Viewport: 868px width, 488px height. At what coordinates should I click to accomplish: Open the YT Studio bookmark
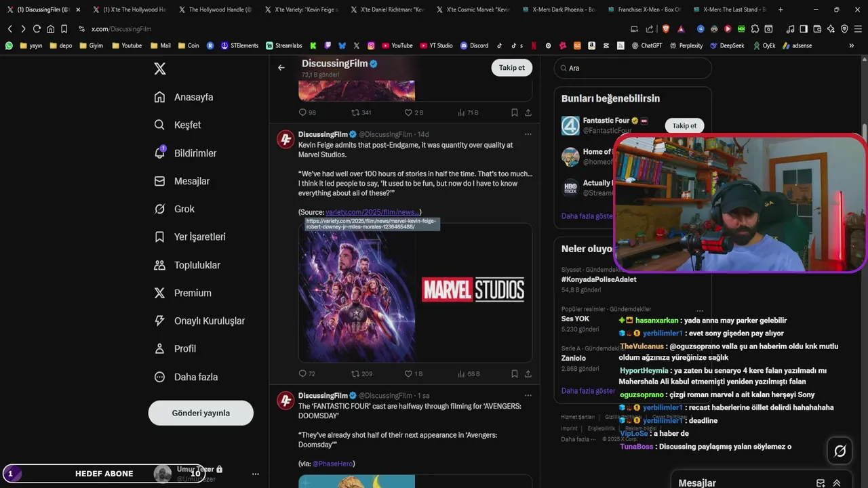(x=436, y=45)
